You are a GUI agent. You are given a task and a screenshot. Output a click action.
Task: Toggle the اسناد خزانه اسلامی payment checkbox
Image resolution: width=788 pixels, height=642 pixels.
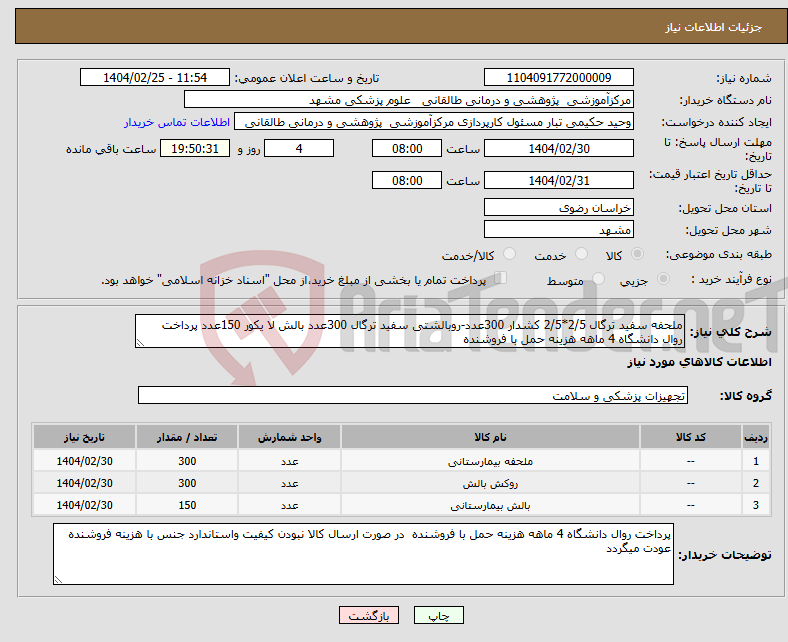(x=501, y=278)
